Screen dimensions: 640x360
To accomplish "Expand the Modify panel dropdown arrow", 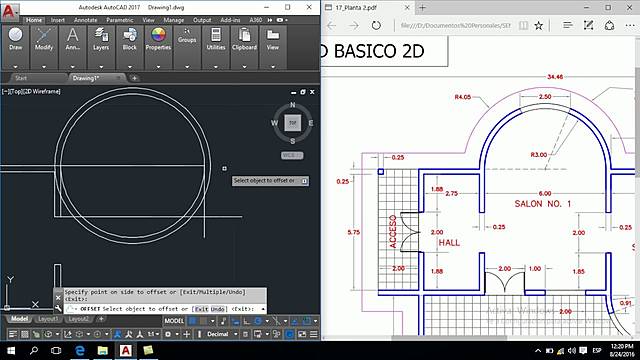I will coord(44,67).
